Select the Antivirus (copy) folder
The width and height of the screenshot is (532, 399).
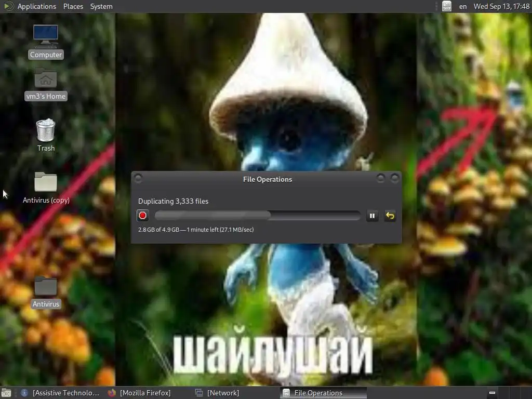point(46,188)
